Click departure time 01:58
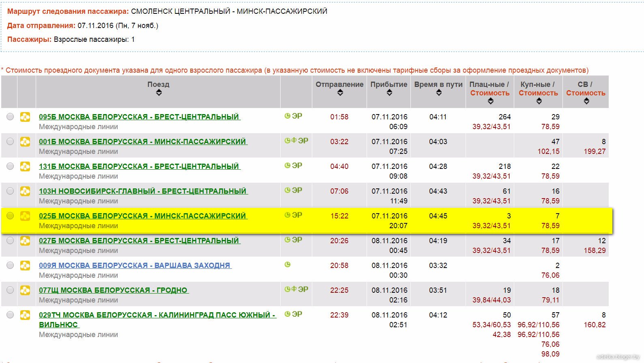 pos(339,117)
